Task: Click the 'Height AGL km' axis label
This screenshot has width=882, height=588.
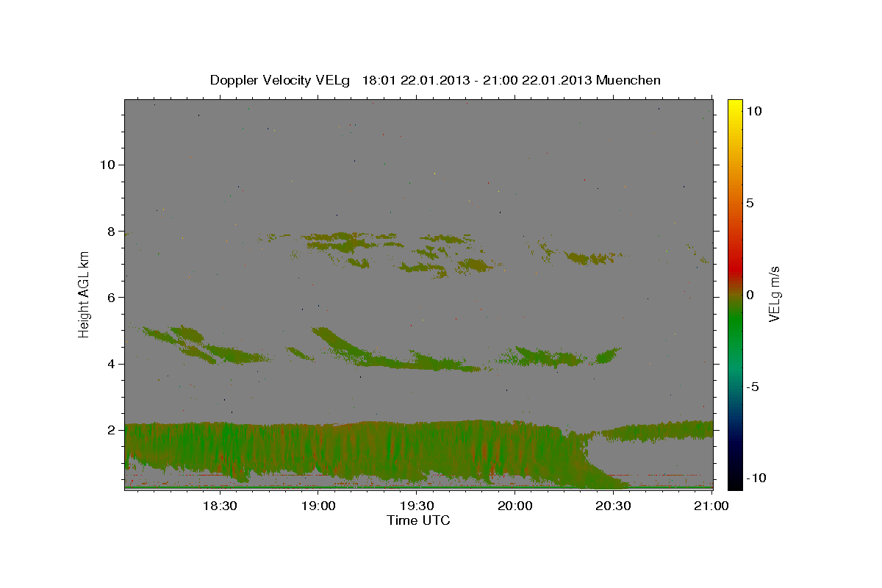Action: click(85, 294)
